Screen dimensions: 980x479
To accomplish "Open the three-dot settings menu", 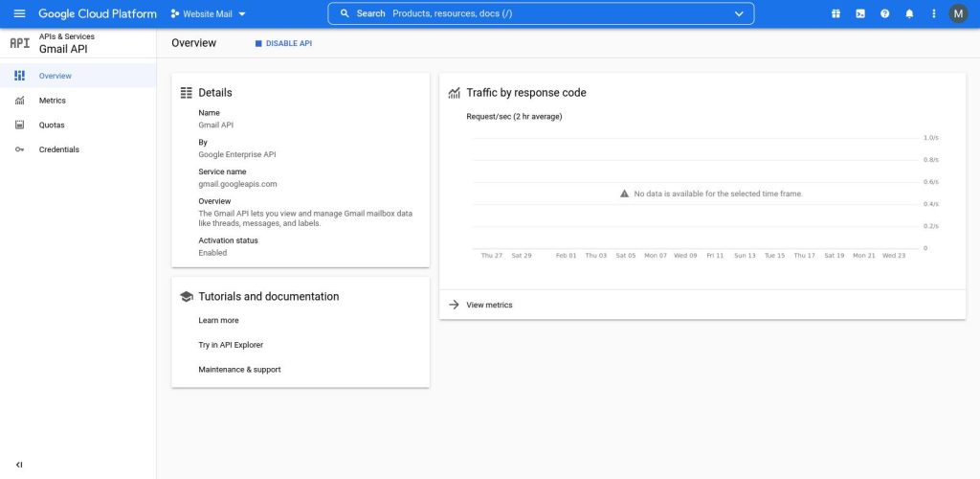I will click(934, 13).
